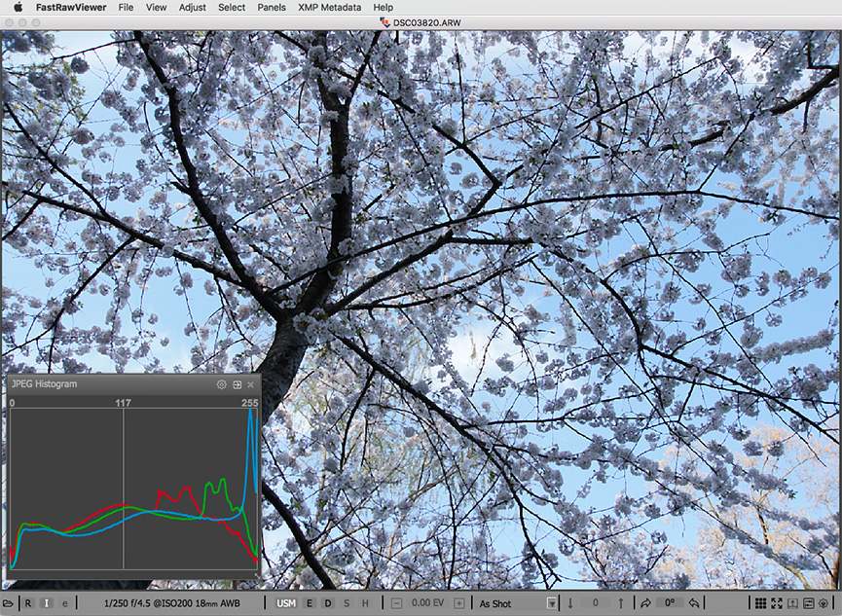Raise rating with the up arrow
The height and width of the screenshot is (616, 842).
620,603
